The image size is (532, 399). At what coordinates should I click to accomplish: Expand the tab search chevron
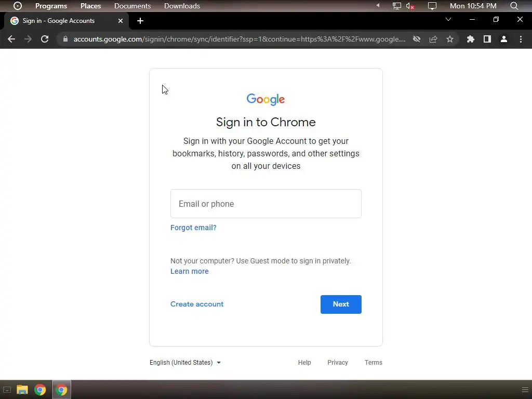click(x=448, y=19)
